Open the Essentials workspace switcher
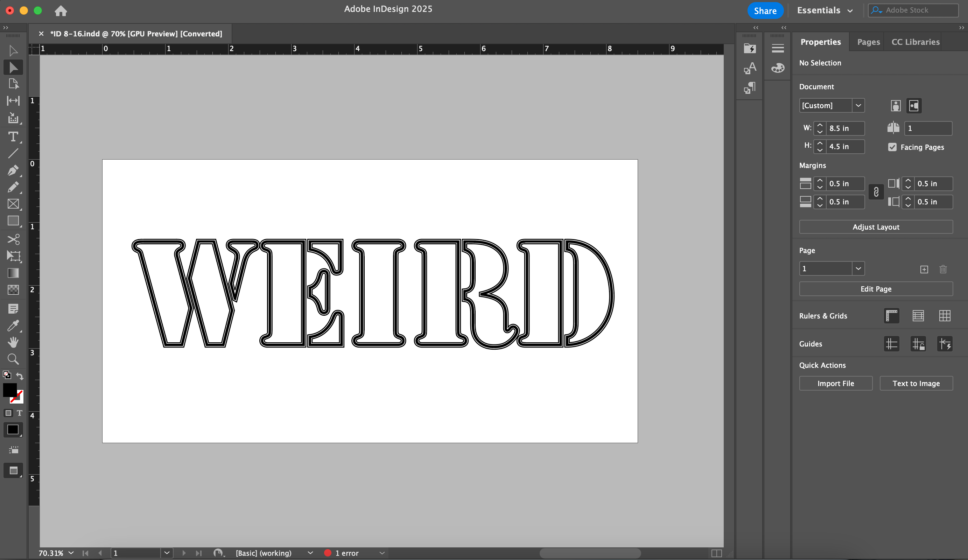 [825, 10]
